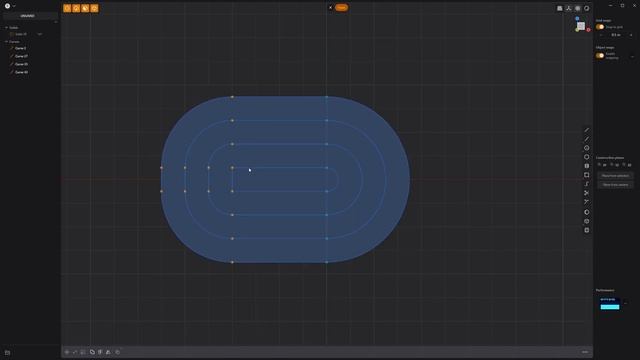Select Curve 6 in the outliner
The image size is (640, 360).
20,48
